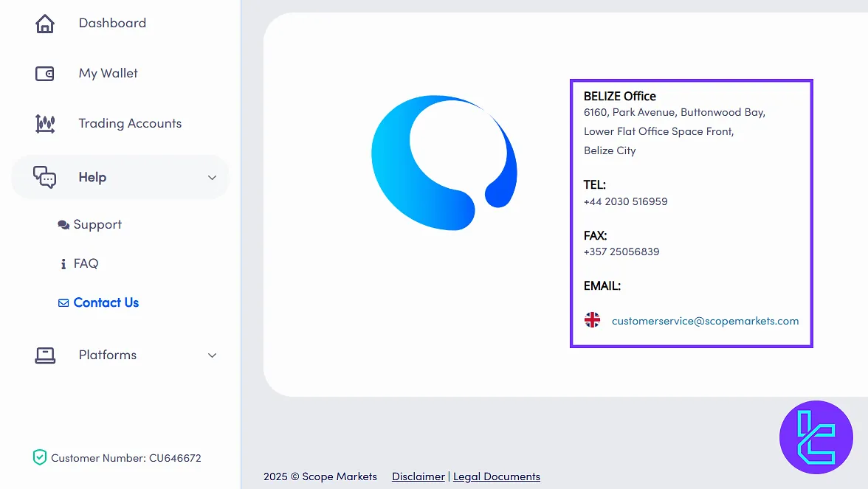The height and width of the screenshot is (489, 868).
Task: Click the fax number +357 25056839
Action: point(621,252)
